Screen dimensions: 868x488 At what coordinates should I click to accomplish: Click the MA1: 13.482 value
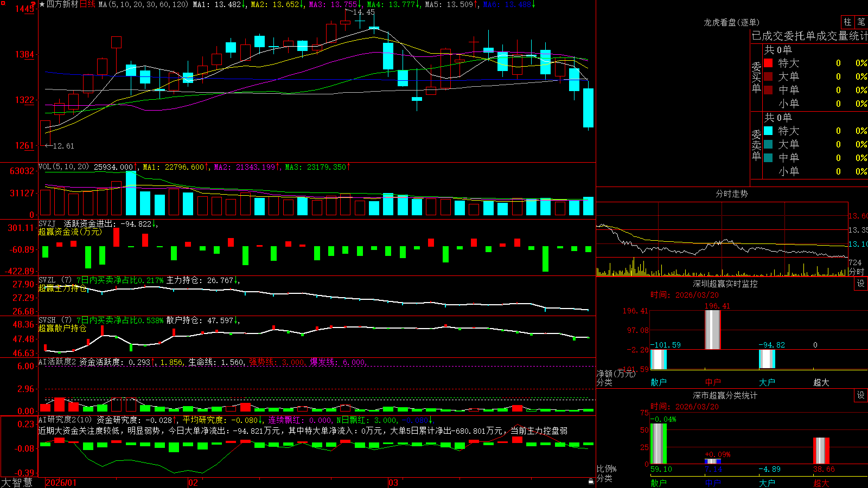[x=219, y=4]
